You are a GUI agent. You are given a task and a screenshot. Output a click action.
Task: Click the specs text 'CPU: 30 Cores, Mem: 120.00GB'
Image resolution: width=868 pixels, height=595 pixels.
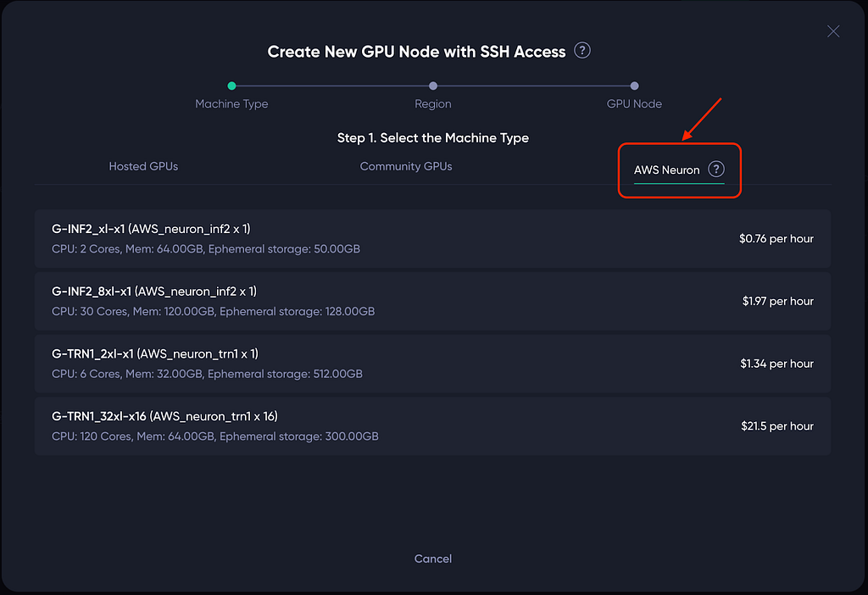click(133, 312)
